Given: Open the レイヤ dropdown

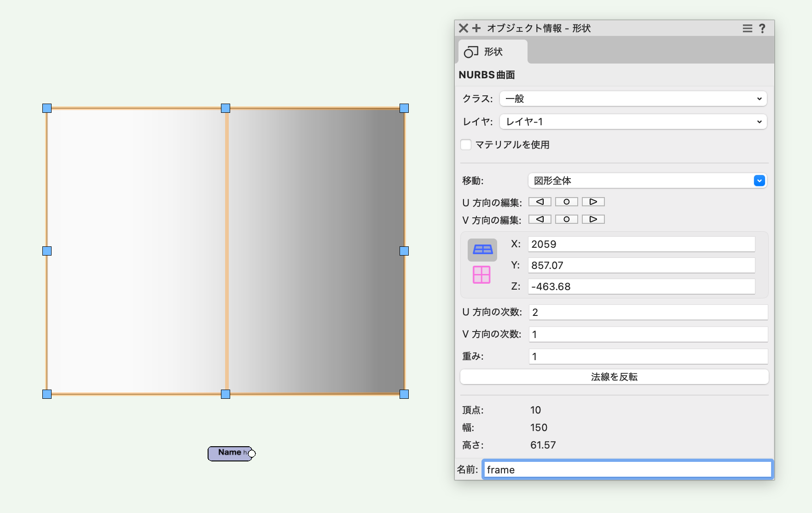Looking at the screenshot, I should pos(633,122).
